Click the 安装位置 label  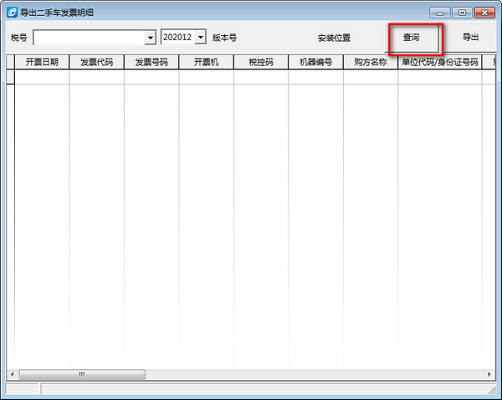pos(334,38)
